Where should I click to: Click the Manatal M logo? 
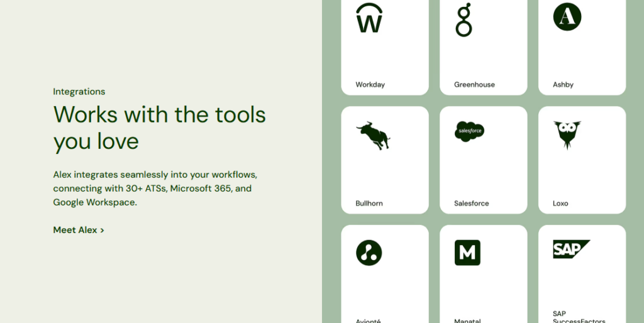pos(467,253)
